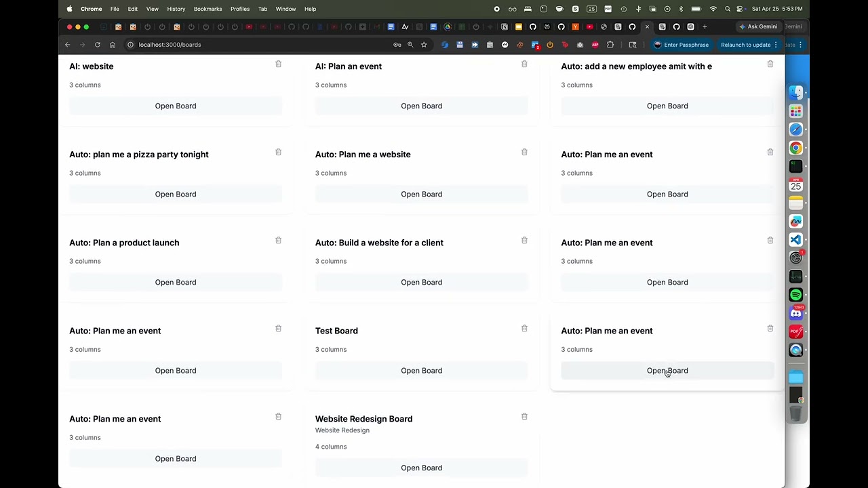Viewport: 868px width, 488px height.
Task: Bookmark this page with the star icon
Action: [x=424, y=45]
